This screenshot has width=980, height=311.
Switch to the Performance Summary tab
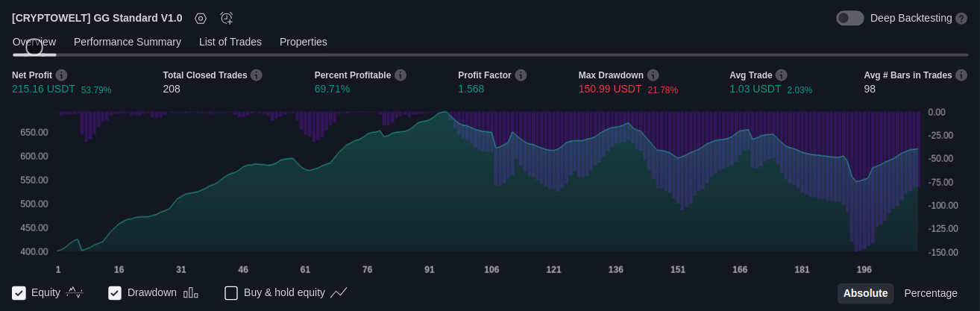tap(128, 42)
